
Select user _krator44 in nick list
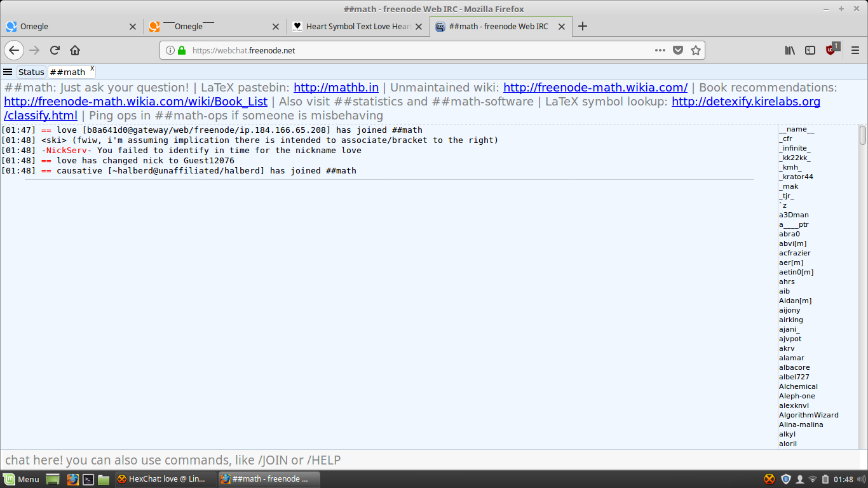coord(796,177)
